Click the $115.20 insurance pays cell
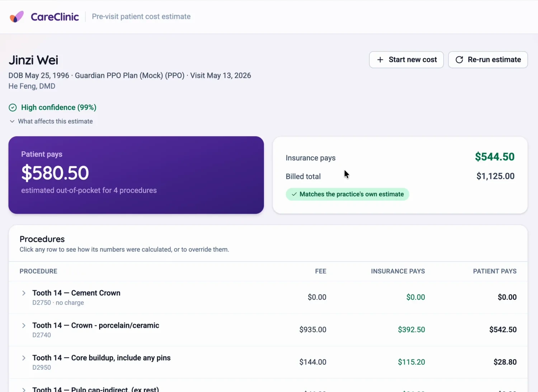The image size is (538, 392). 411,362
